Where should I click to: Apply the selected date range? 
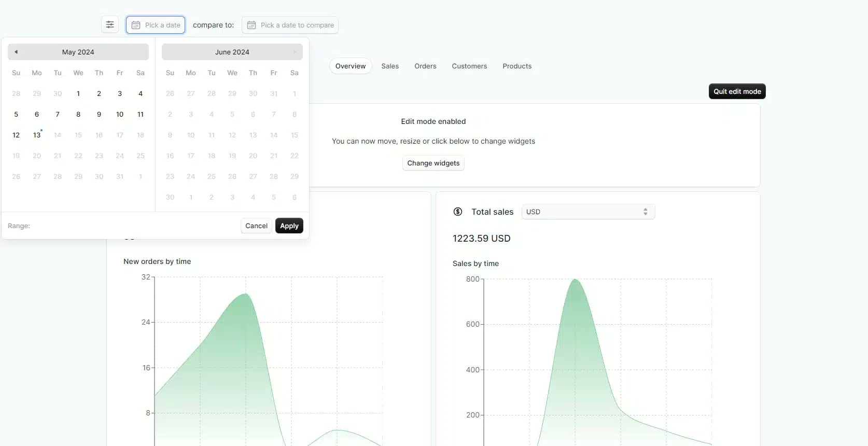click(289, 226)
